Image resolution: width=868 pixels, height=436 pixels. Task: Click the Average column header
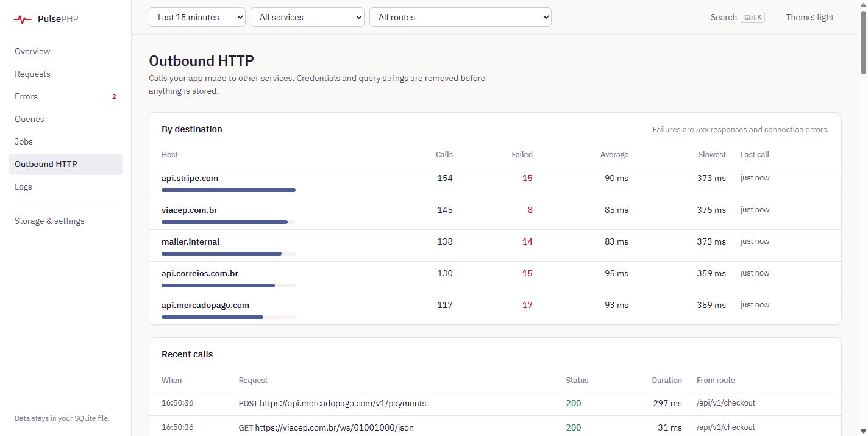click(614, 154)
